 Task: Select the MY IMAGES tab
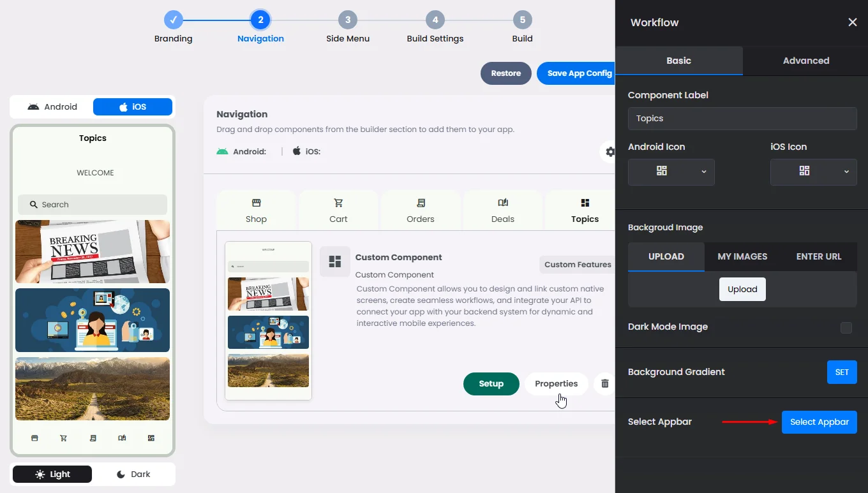point(742,256)
